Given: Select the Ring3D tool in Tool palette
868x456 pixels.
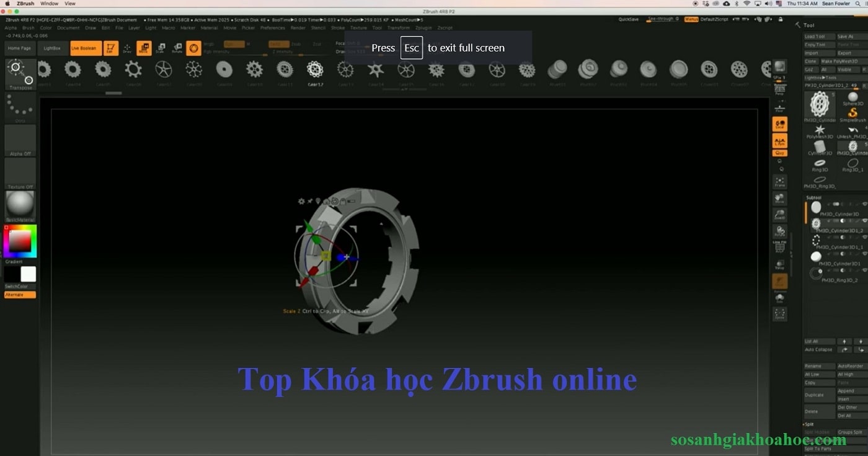Looking at the screenshot, I should click(818, 163).
